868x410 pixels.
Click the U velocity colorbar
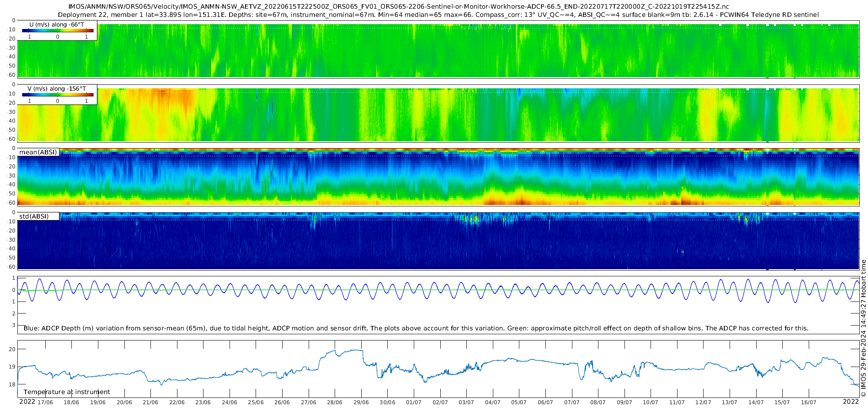pos(58,30)
